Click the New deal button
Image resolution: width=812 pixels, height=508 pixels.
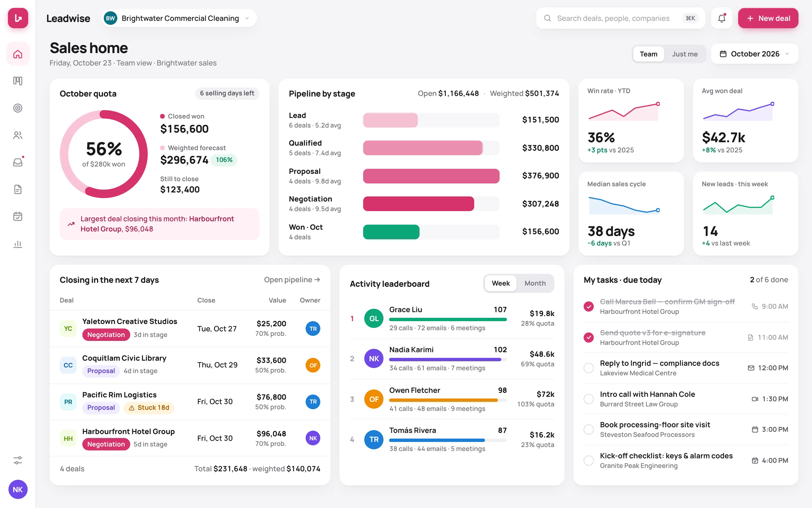tap(768, 18)
